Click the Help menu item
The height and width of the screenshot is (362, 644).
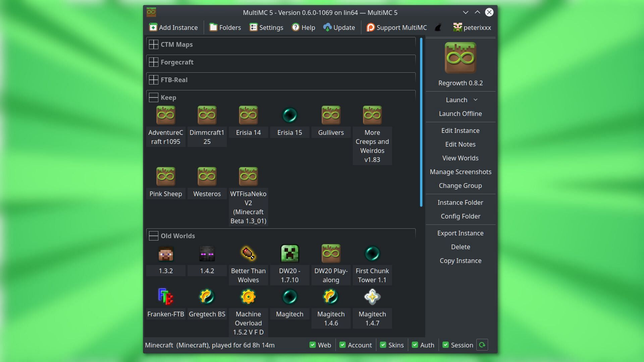[x=304, y=27]
